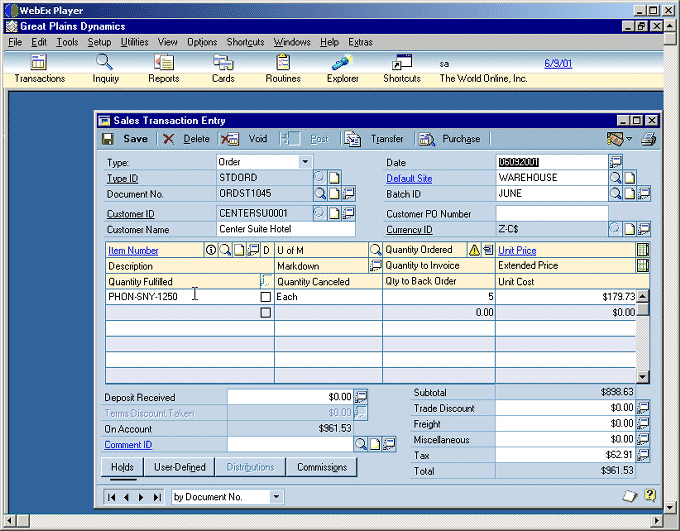
Task: Open the Shortcuts toolbar icon
Action: (x=402, y=62)
